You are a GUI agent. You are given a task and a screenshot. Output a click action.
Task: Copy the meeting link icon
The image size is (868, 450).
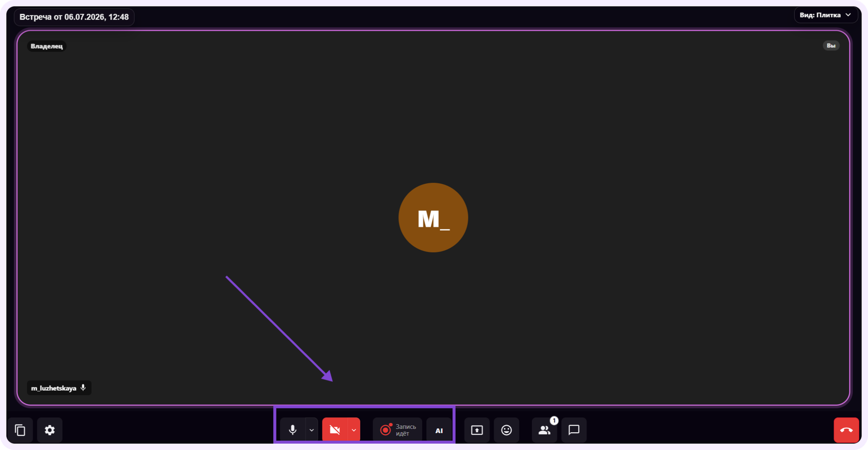tap(20, 430)
